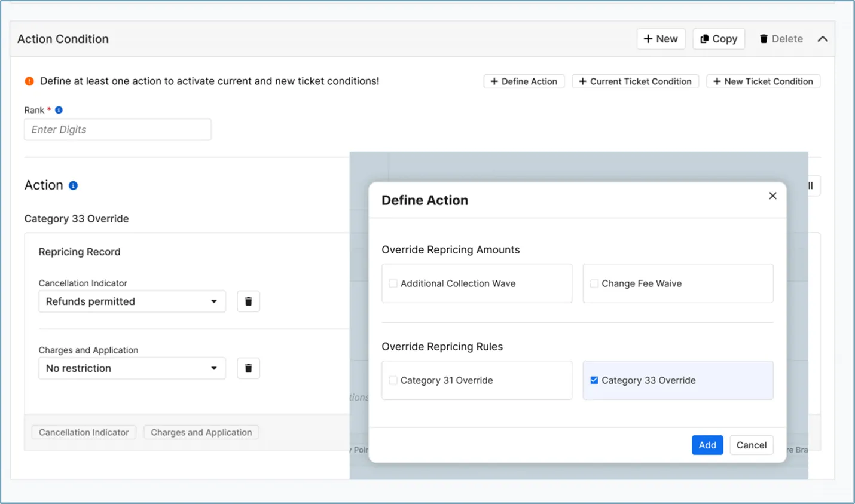Image resolution: width=855 pixels, height=504 pixels.
Task: Click the Current Ticket Condition button
Action: [x=635, y=81]
